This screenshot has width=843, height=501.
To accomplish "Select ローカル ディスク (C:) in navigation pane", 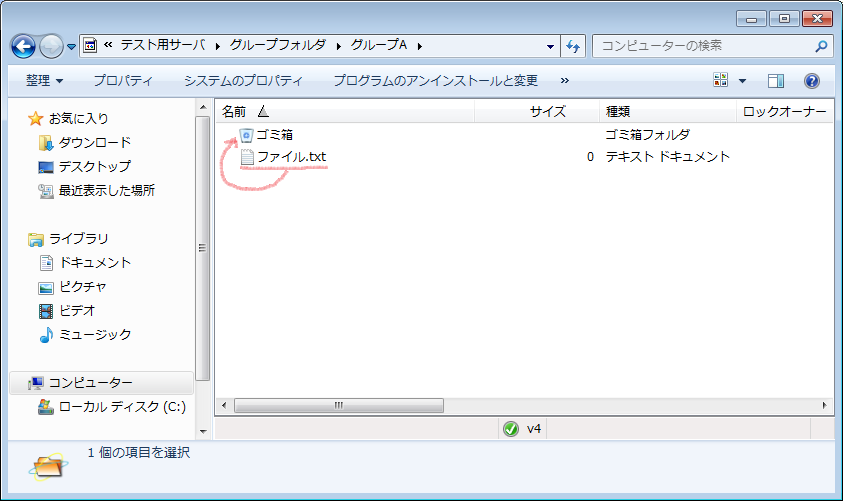I will click(x=121, y=407).
